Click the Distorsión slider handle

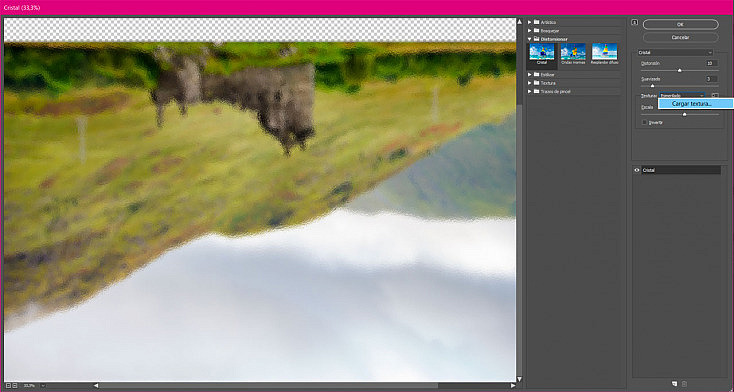click(x=679, y=70)
